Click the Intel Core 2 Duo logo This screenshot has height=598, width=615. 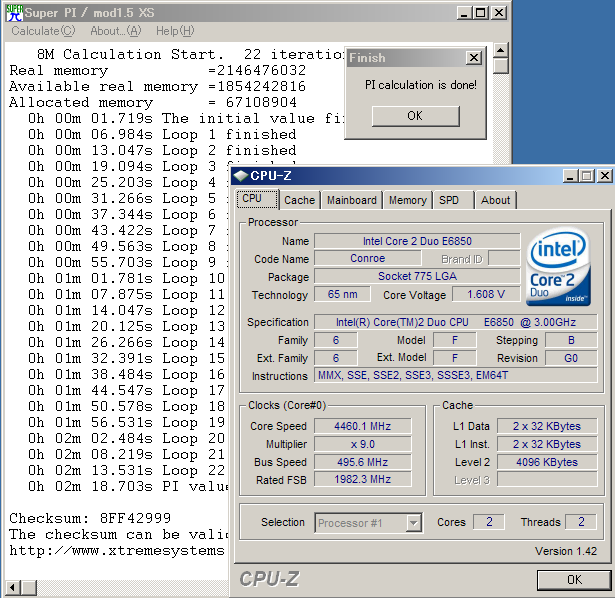point(558,267)
